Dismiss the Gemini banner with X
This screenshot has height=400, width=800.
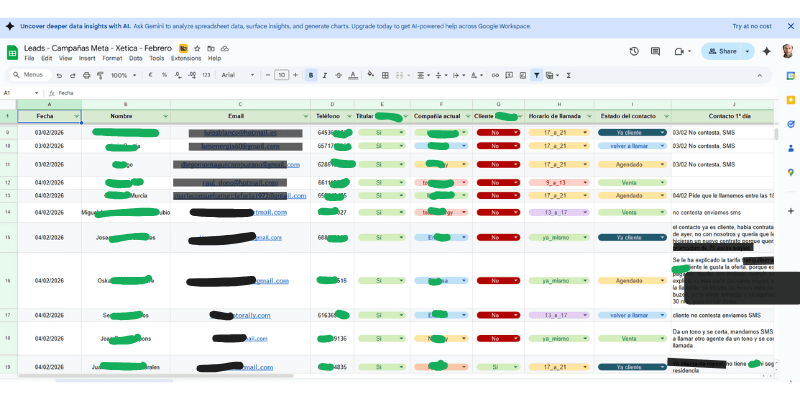790,26
